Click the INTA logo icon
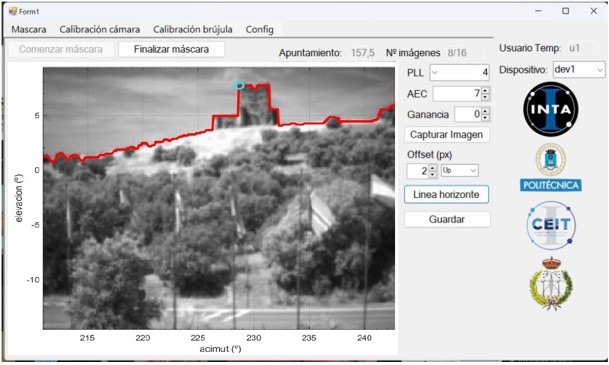 pos(551,109)
